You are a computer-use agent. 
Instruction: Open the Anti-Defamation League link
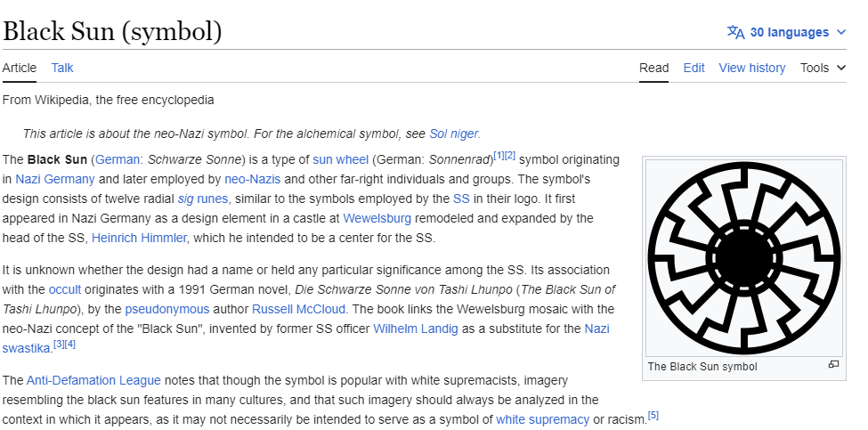(93, 381)
